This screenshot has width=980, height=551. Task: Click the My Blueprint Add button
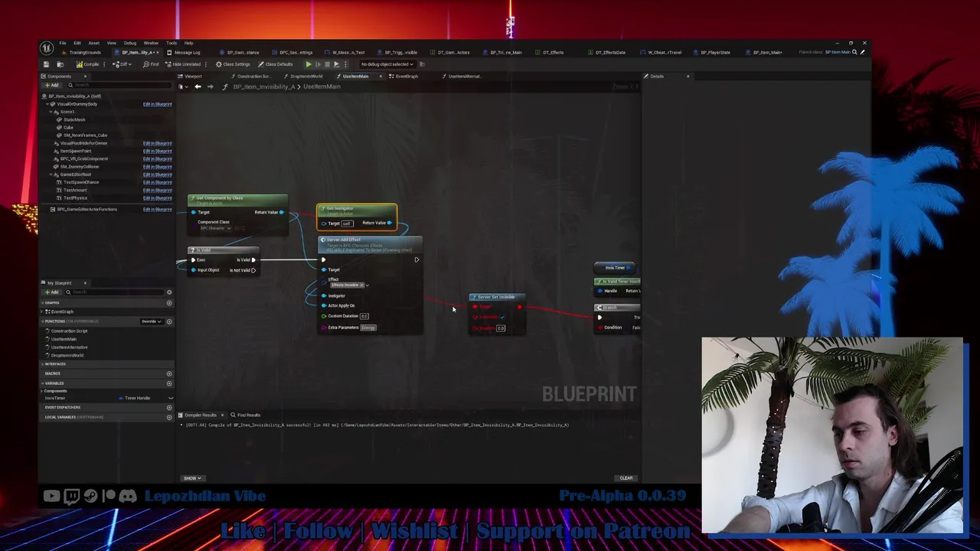(53, 292)
